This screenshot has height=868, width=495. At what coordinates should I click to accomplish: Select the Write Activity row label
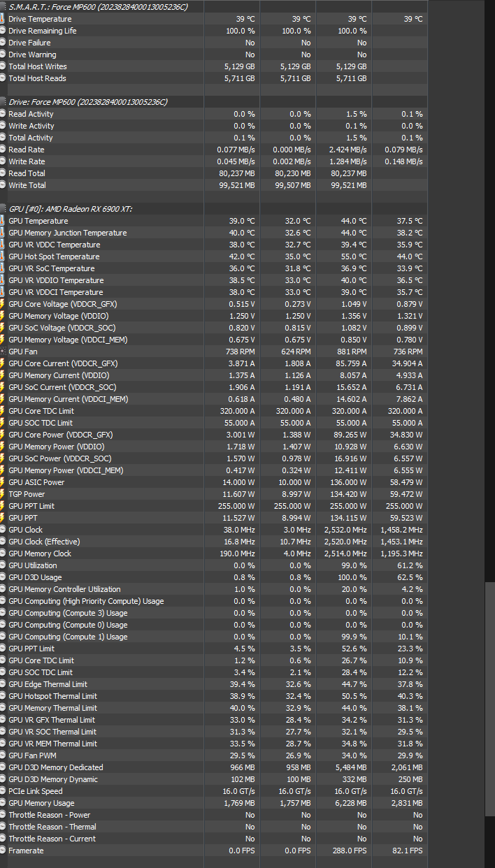coord(31,126)
